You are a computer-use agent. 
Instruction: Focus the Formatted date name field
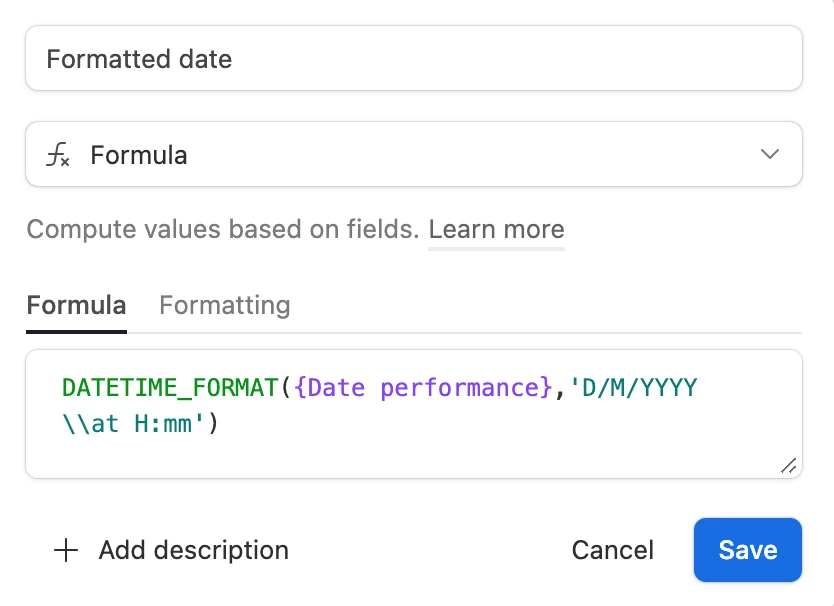point(413,58)
